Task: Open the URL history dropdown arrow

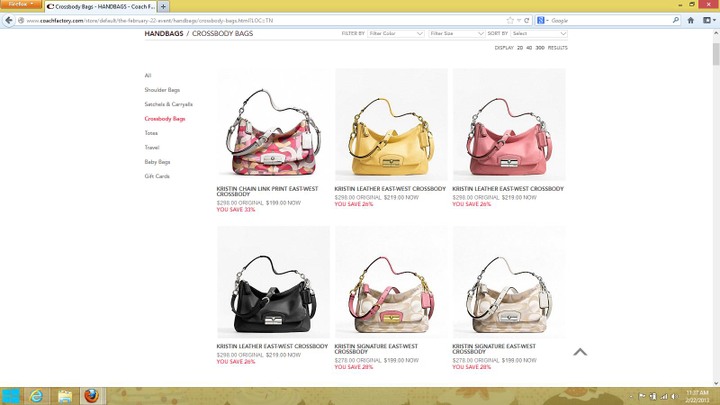Action: click(518, 20)
